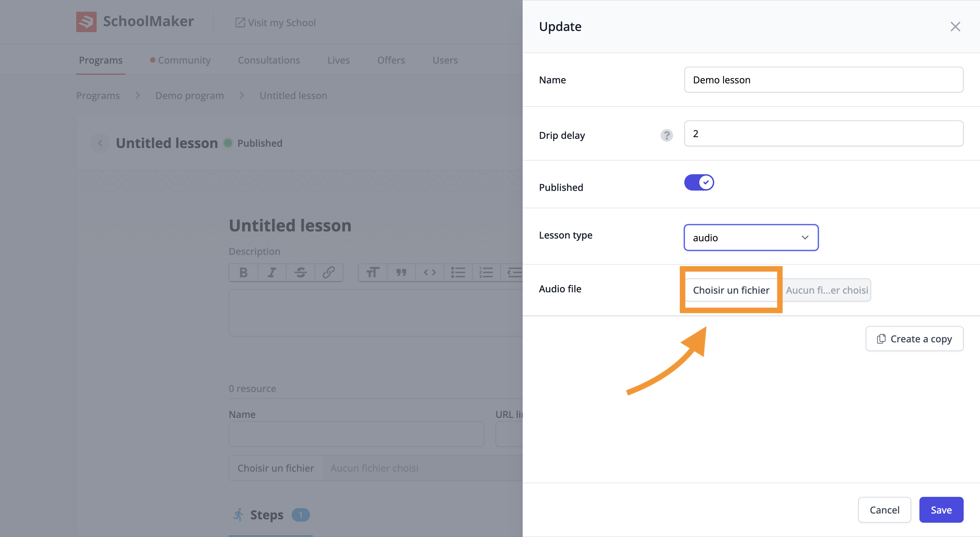Cancel the lesson update
Screen dimensions: 980x537
884,510
